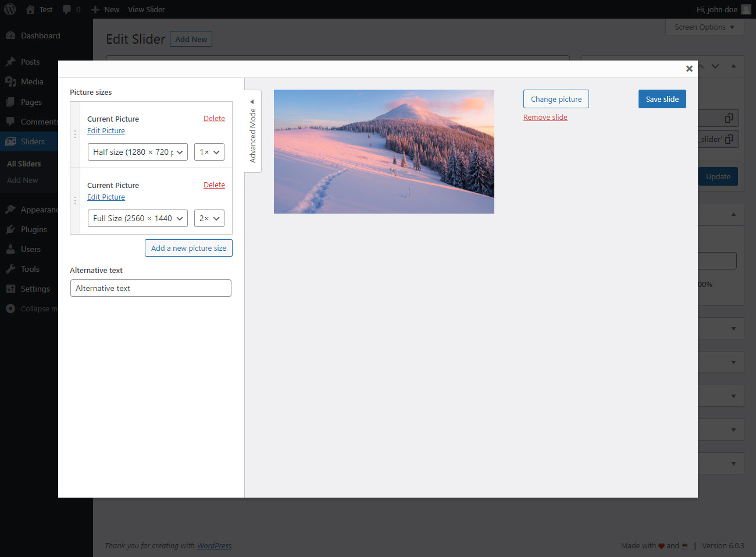Click Add New next to Edit Slider
Screen dimensions: 756x557
point(191,39)
